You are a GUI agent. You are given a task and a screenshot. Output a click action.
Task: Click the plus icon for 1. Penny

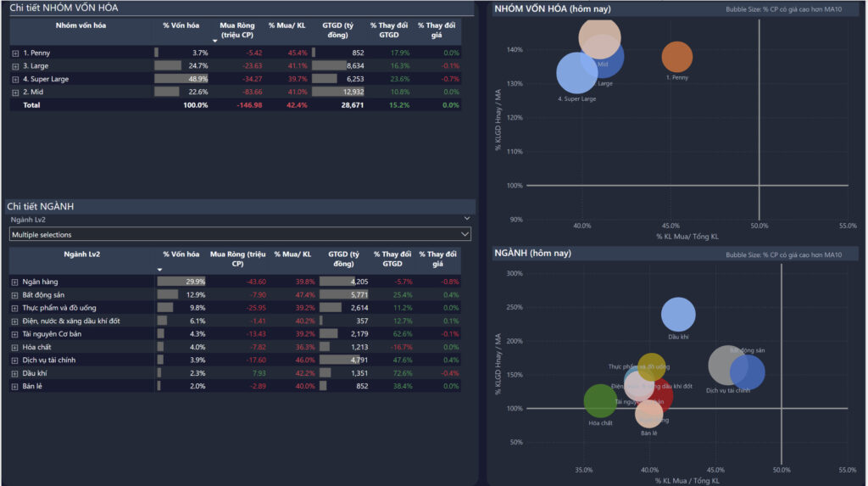[x=15, y=53]
